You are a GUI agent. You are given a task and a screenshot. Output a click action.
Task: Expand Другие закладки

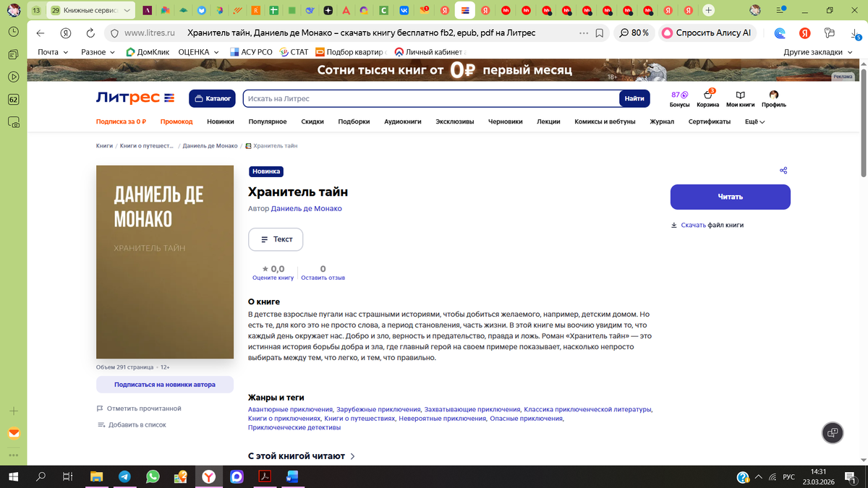818,52
